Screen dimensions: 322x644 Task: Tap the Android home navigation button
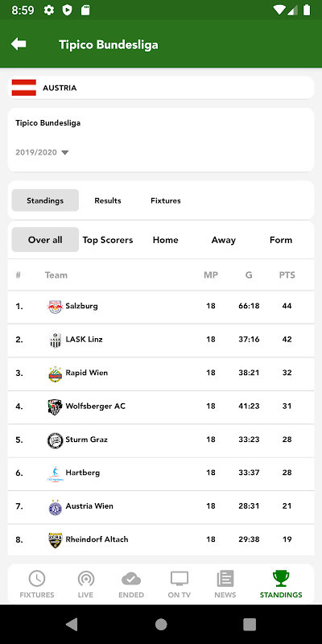(161, 625)
